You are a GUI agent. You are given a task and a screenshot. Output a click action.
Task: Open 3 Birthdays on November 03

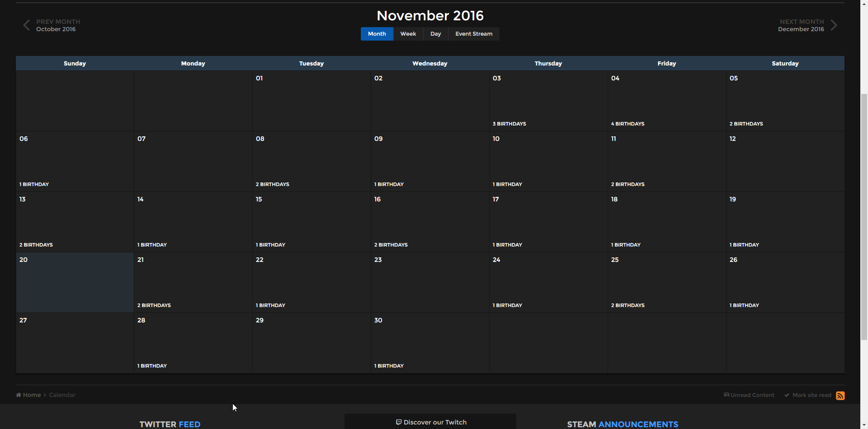coord(509,124)
